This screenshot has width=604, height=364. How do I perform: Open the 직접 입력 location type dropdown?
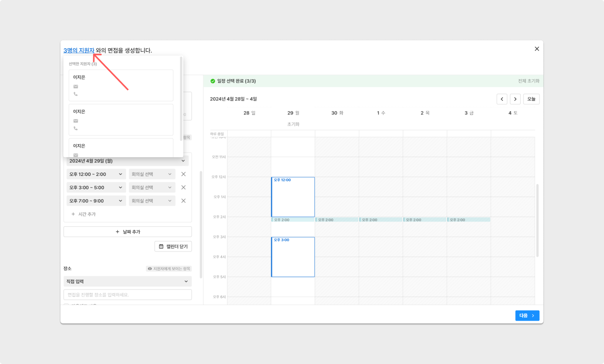pos(127,281)
